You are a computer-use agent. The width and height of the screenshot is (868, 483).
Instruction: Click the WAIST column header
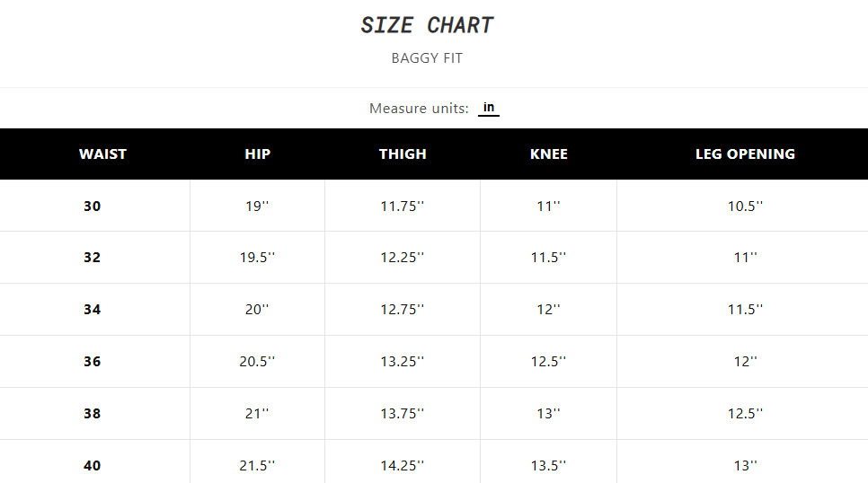click(102, 154)
